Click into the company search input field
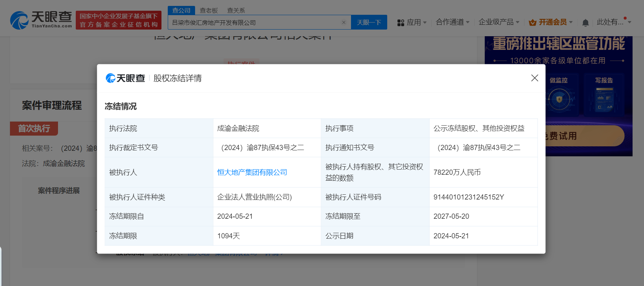This screenshot has width=644, height=286. point(255,23)
